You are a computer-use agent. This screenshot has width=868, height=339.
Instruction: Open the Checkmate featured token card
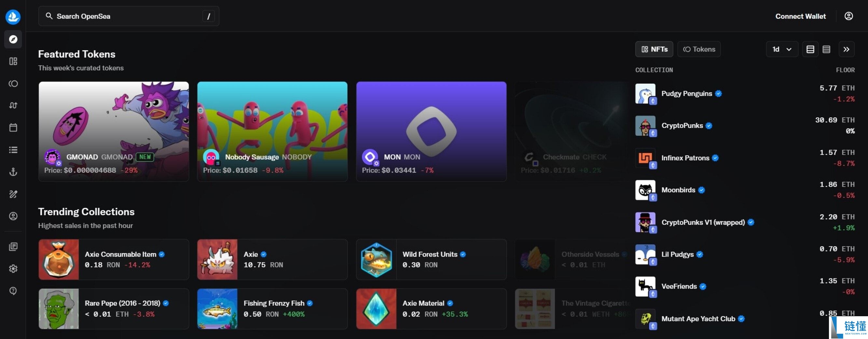click(572, 131)
